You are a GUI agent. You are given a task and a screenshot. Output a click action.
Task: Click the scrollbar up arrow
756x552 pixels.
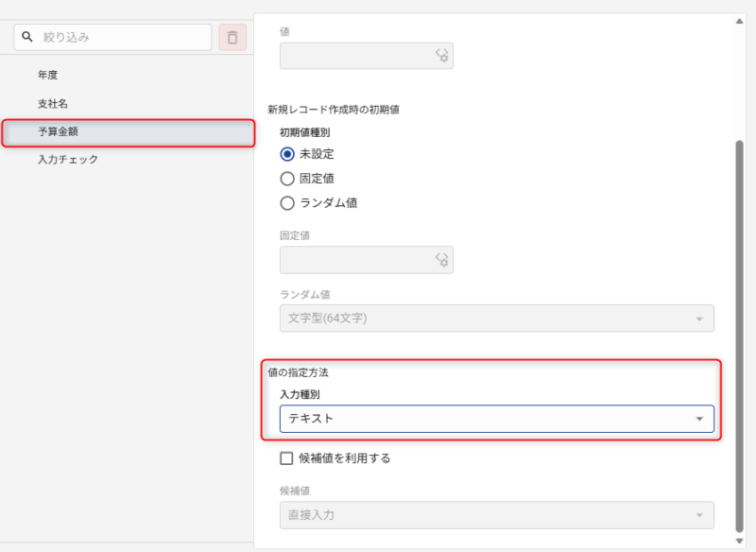point(739,21)
